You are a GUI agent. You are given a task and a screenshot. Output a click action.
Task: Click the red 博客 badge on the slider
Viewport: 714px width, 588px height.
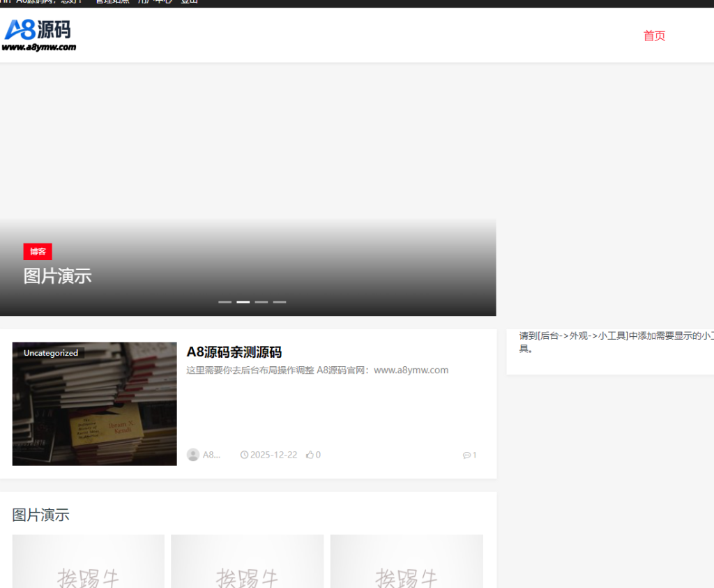coord(38,252)
